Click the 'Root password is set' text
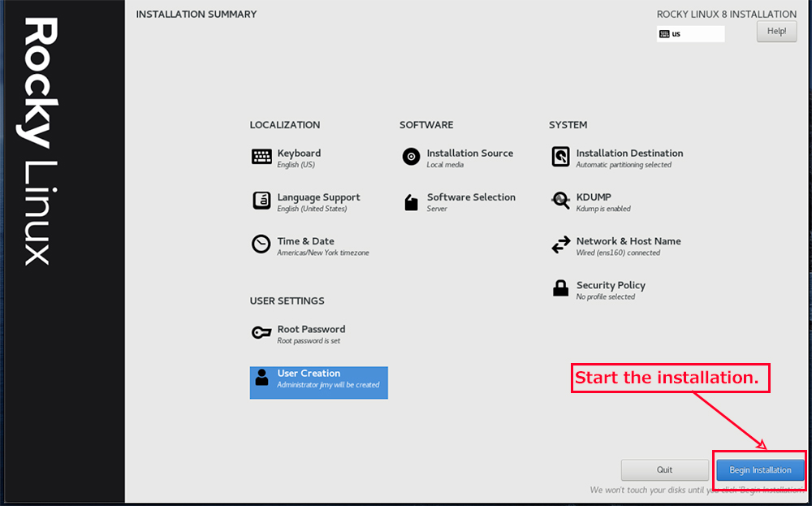 click(309, 341)
